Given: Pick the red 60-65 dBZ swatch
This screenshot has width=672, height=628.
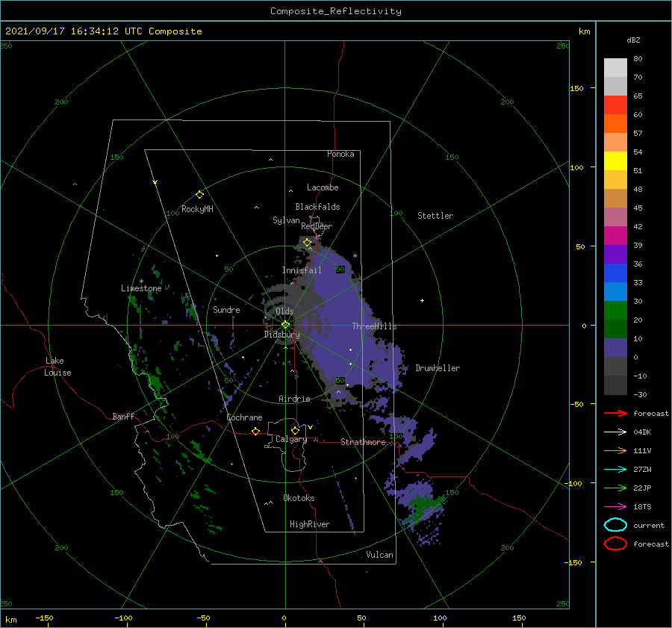Looking at the screenshot, I should pos(615,105).
